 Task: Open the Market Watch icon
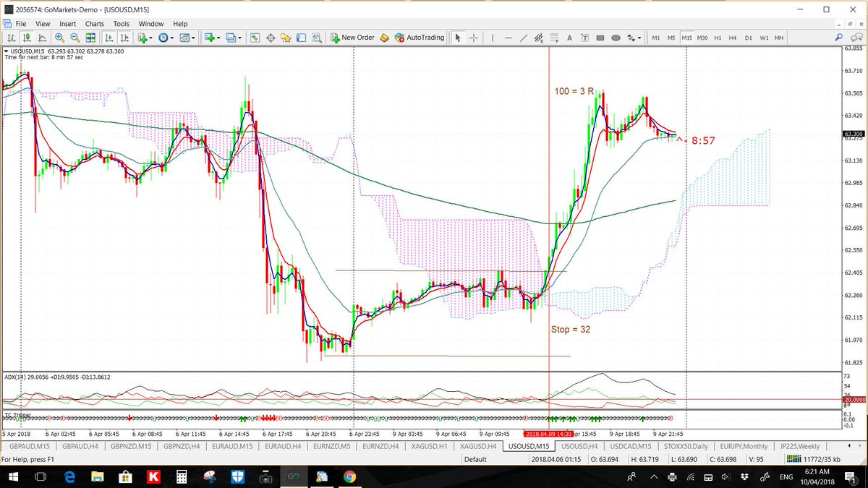(x=255, y=37)
